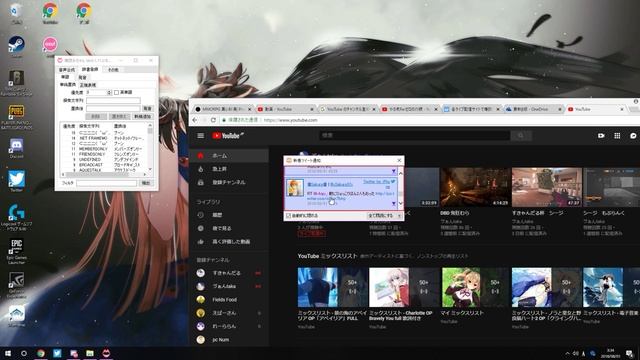
Task: Click the 全て既読にする button in tweet popup
Action: 381,216
